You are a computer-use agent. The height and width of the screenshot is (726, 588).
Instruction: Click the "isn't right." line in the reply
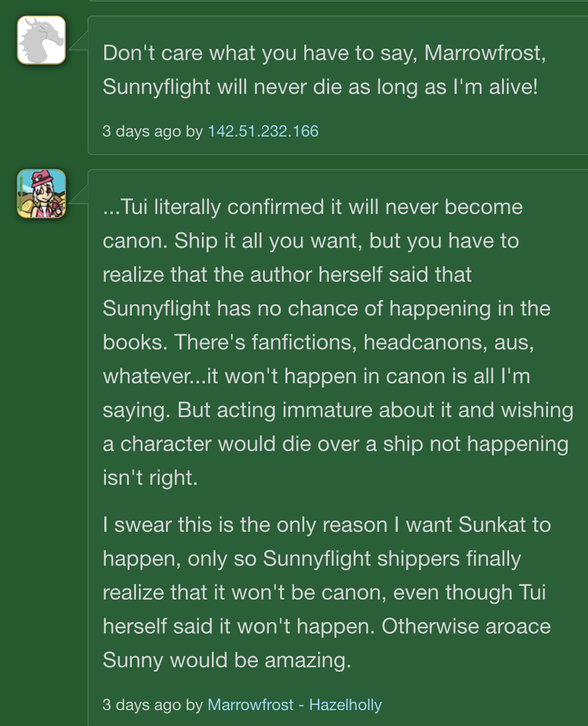pos(150,477)
